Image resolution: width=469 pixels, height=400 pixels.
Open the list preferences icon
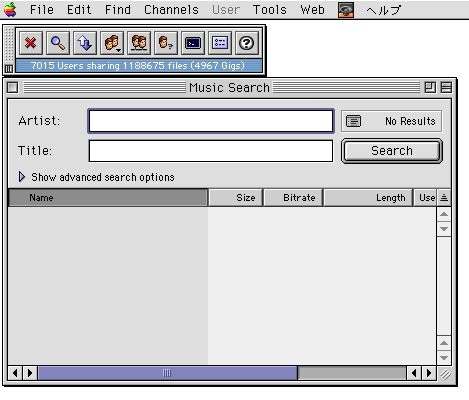[x=220, y=43]
